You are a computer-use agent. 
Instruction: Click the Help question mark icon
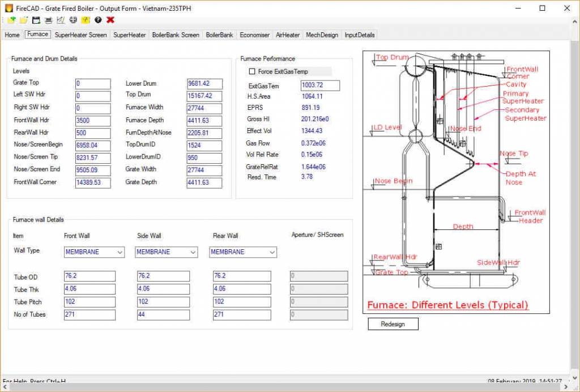[x=99, y=20]
